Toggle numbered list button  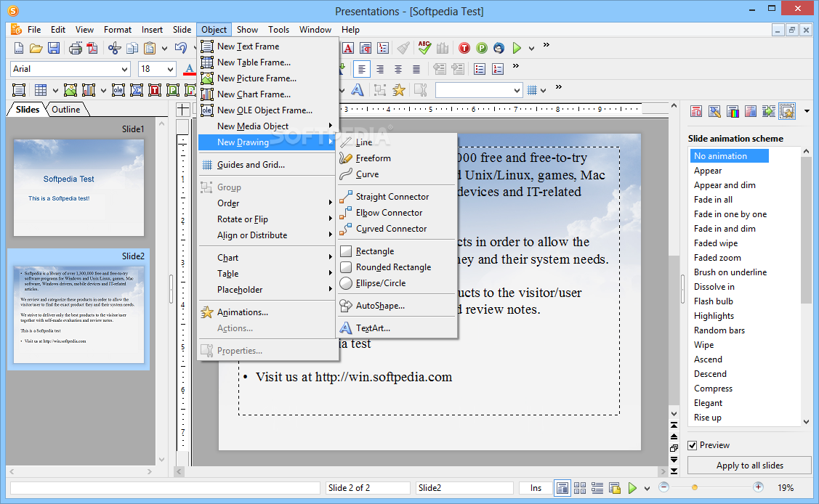click(x=498, y=69)
